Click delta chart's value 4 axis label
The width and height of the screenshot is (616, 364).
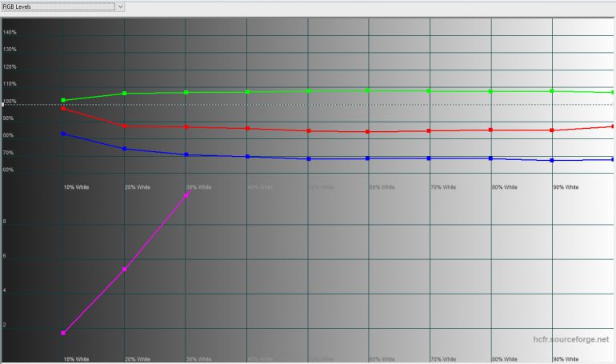pos(4,290)
